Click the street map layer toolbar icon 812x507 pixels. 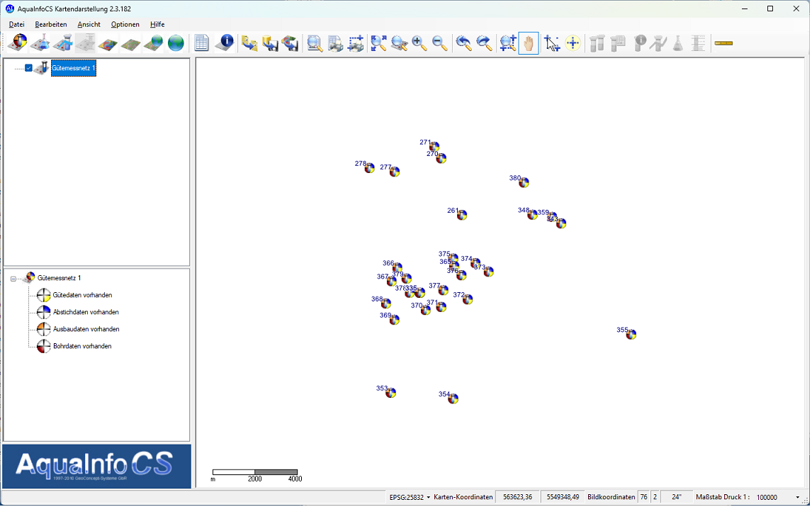point(130,43)
